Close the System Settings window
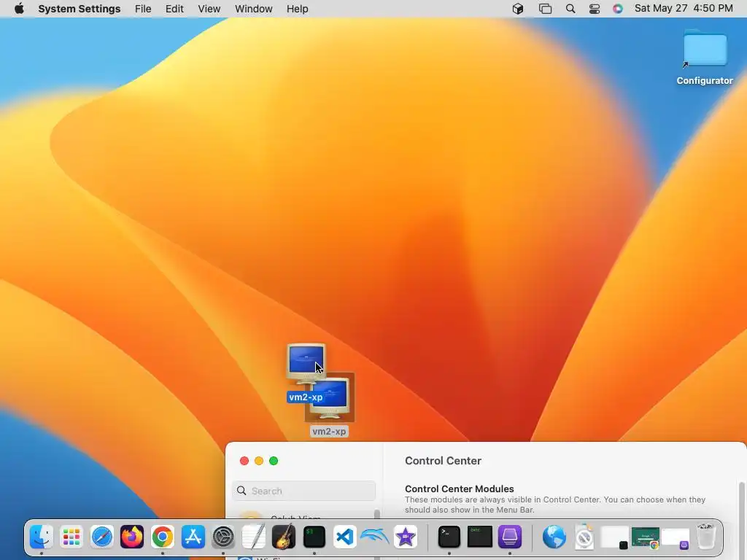The width and height of the screenshot is (747, 560). 244,461
